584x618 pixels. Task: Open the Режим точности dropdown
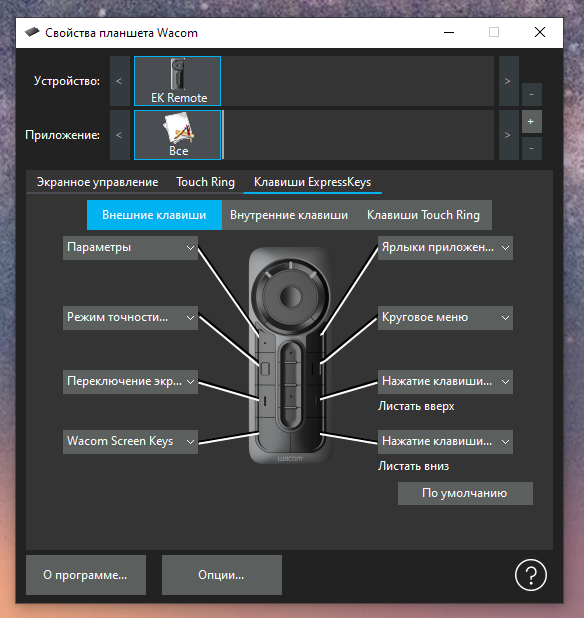[130, 318]
